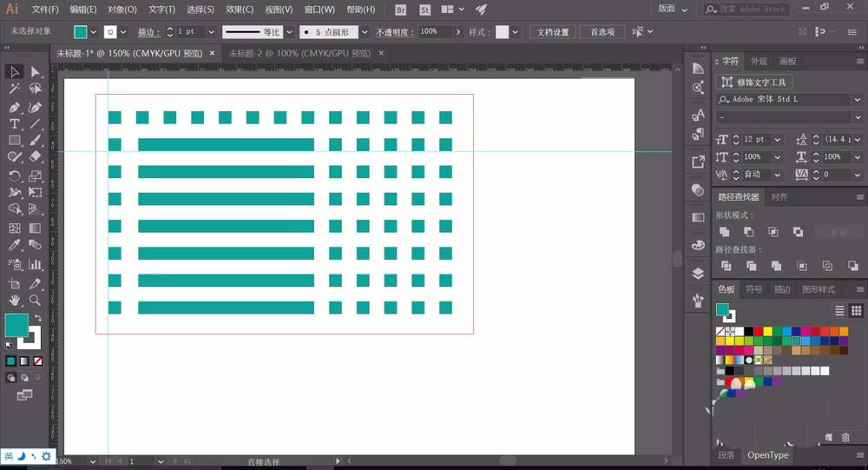Switch swatches to list view
This screenshot has height=470, width=868.
point(839,310)
